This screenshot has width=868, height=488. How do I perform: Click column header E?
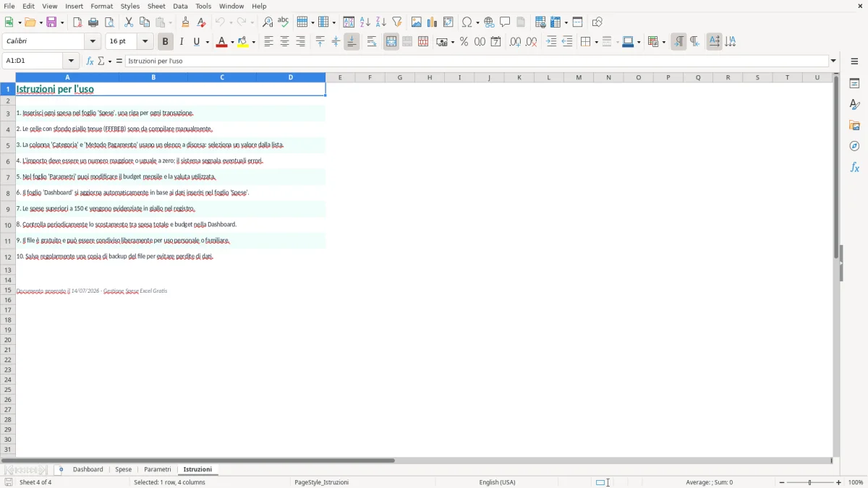click(340, 77)
